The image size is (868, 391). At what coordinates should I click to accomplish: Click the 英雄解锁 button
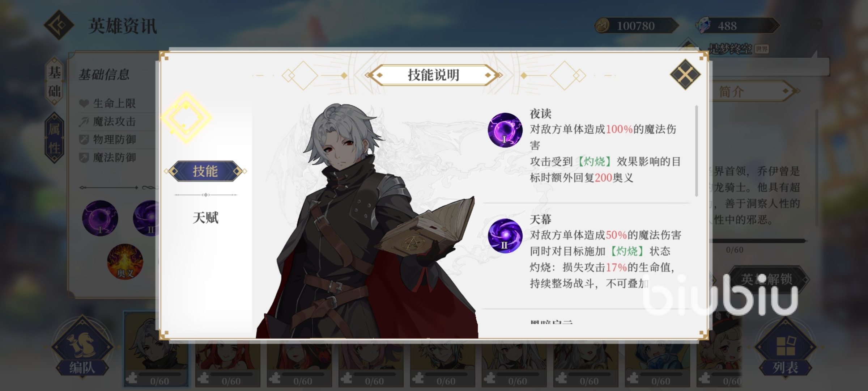(x=767, y=279)
